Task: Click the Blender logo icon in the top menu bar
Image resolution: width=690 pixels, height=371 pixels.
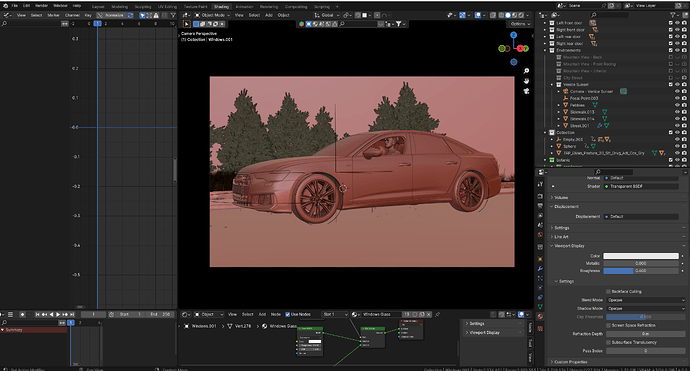Action: click(5, 6)
